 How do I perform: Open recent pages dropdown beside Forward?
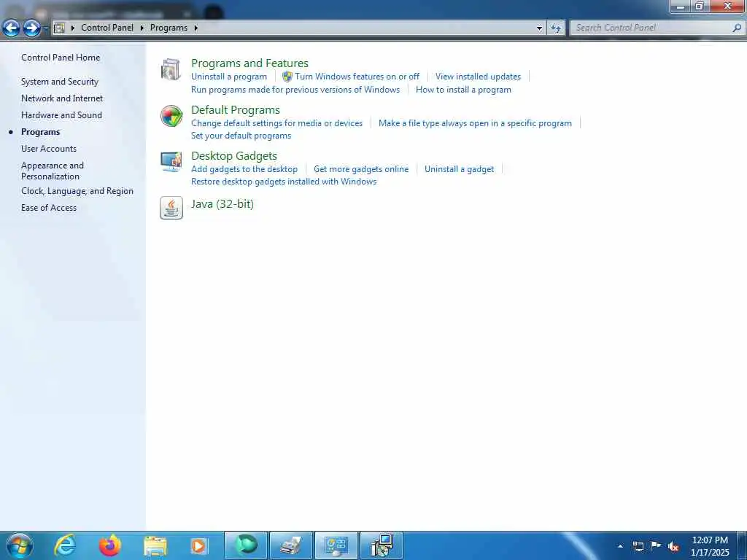point(45,28)
